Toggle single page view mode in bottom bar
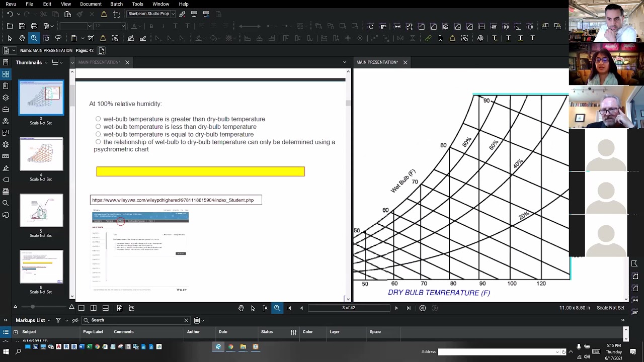Screen dimensions: 644x362 82,308
